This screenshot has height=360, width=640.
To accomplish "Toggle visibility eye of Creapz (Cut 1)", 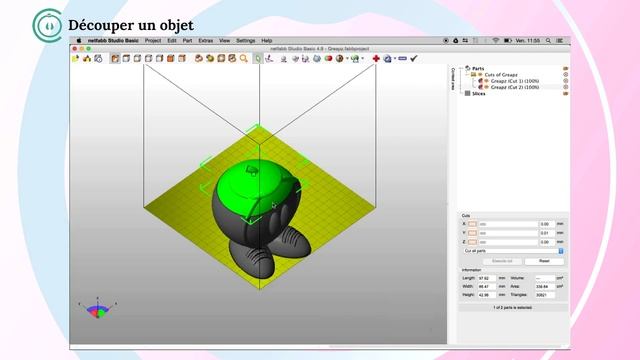I will click(486, 81).
